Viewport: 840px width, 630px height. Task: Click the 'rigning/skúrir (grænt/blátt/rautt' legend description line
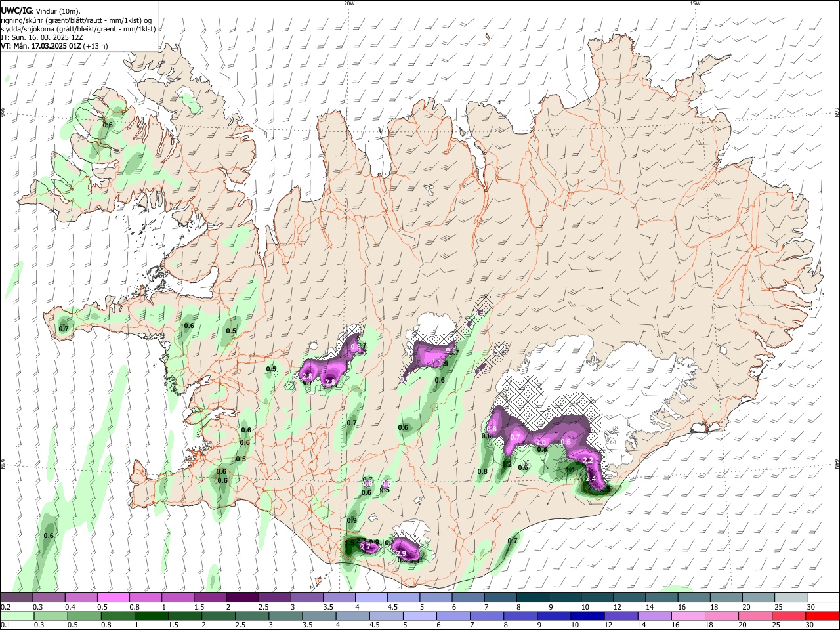click(77, 20)
